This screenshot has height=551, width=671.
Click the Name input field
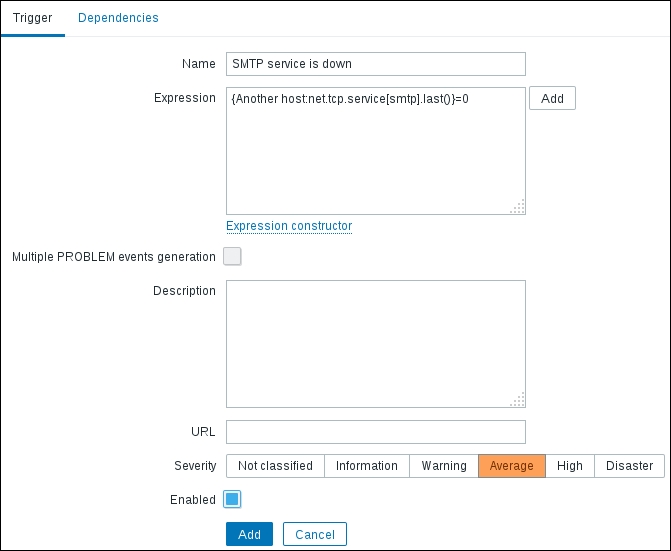click(375, 64)
